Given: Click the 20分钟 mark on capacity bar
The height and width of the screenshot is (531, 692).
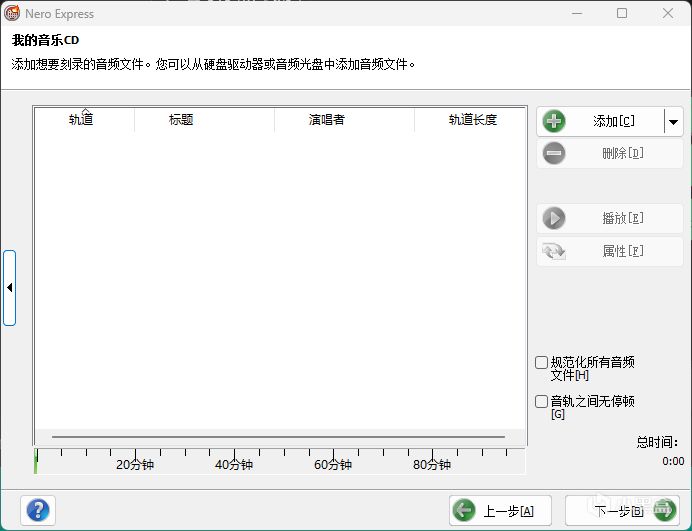Looking at the screenshot, I should pyautogui.click(x=135, y=464).
